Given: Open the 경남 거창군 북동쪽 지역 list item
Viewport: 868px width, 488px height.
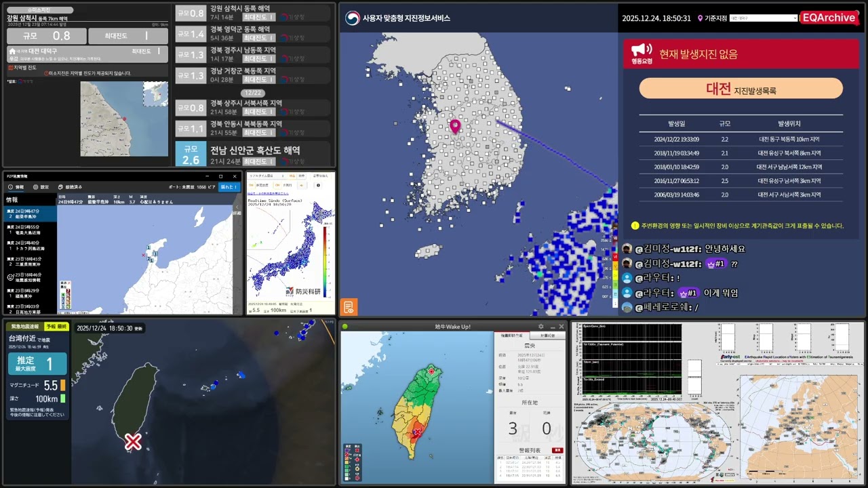Looking at the screenshot, I should coord(253,75).
